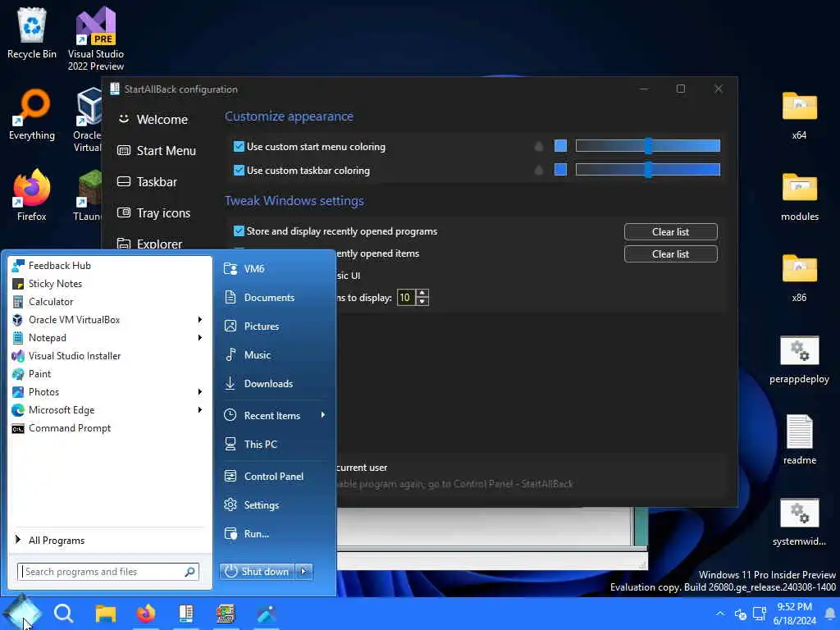
Task: Select readme file on desktop
Action: 799,440
